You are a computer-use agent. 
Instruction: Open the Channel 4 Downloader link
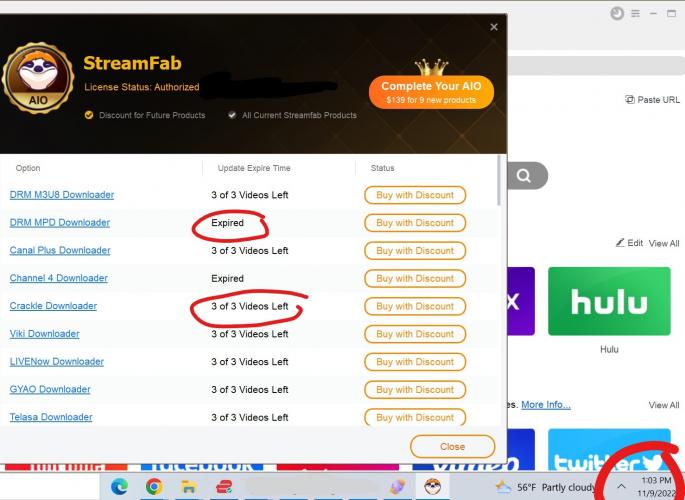(59, 278)
